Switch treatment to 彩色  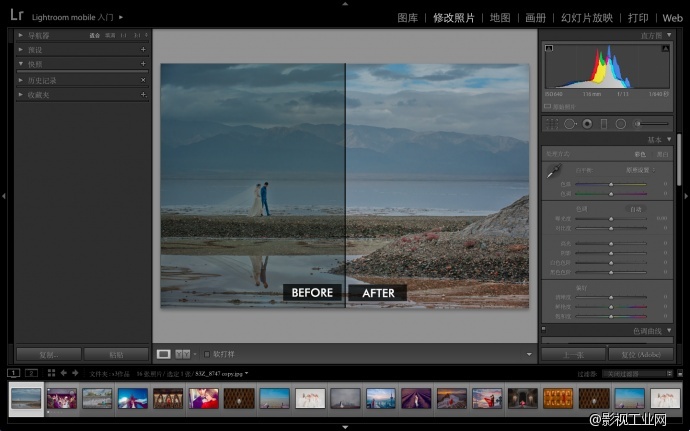click(x=640, y=154)
